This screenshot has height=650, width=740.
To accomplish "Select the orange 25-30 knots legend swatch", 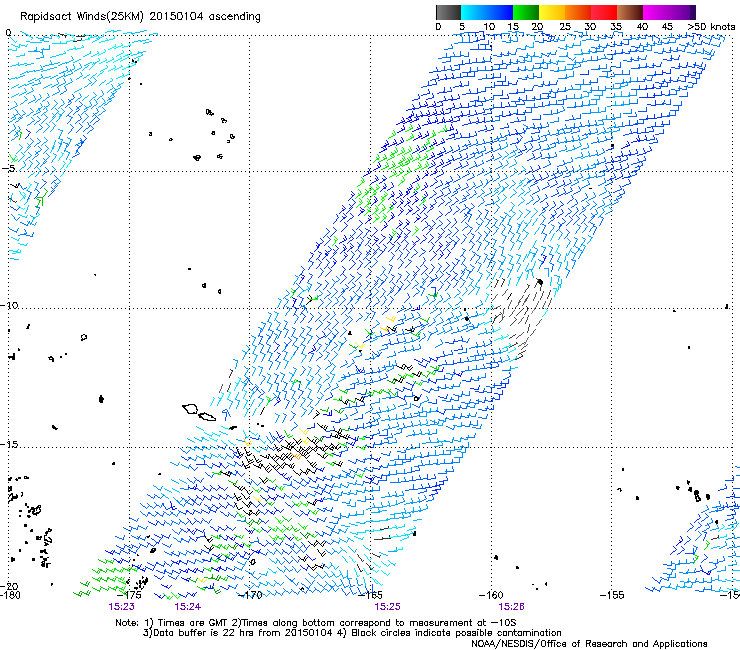I will tap(578, 12).
